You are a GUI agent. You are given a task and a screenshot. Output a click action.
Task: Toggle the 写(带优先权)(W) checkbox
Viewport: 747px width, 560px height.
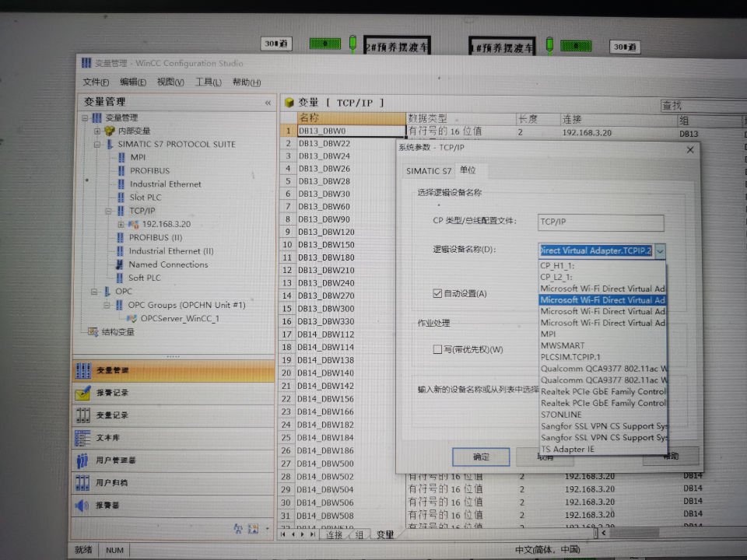(x=437, y=349)
